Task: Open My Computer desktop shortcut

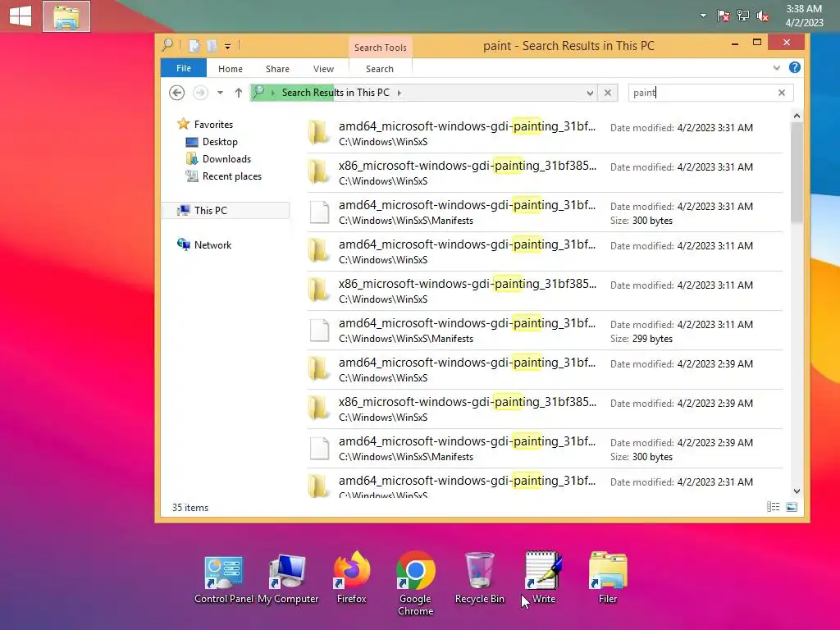Action: [288, 580]
